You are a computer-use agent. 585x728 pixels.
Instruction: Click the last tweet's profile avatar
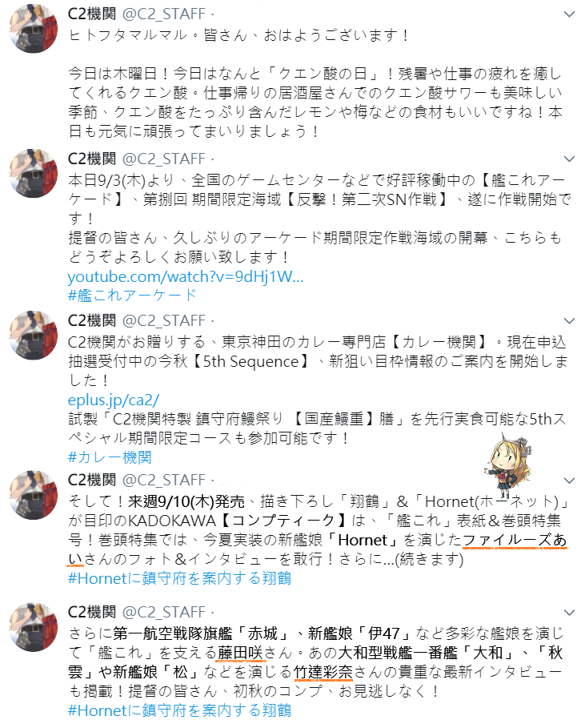click(x=34, y=627)
